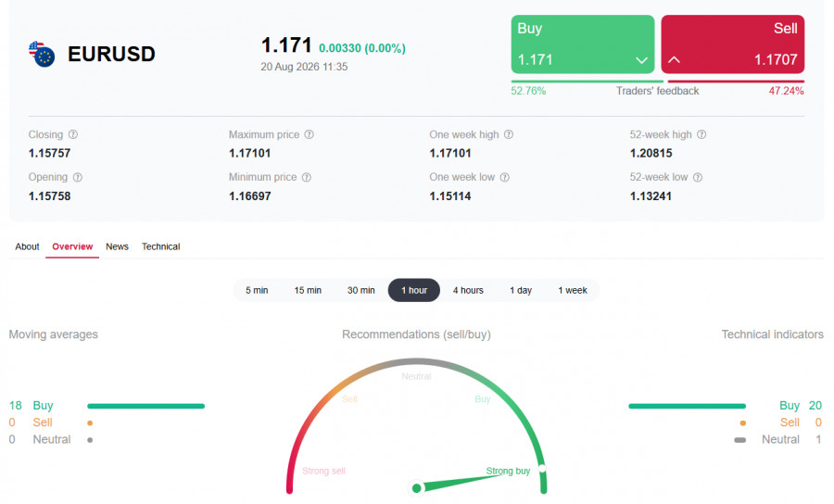834x504 pixels.
Task: Click the Recommendations (sell/buy) heading
Action: pyautogui.click(x=416, y=334)
